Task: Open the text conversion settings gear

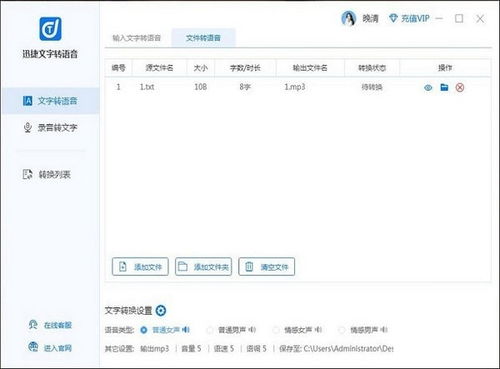Action: (x=161, y=310)
